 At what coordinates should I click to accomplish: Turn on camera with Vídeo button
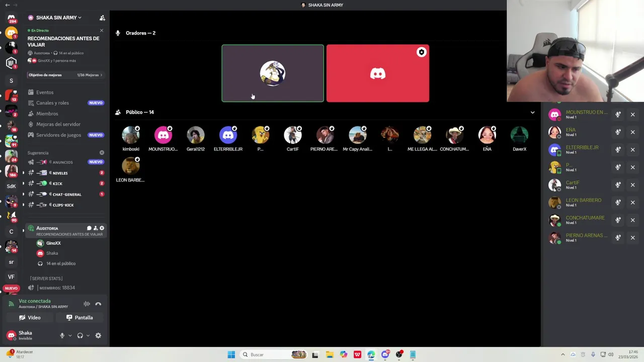pos(30,318)
